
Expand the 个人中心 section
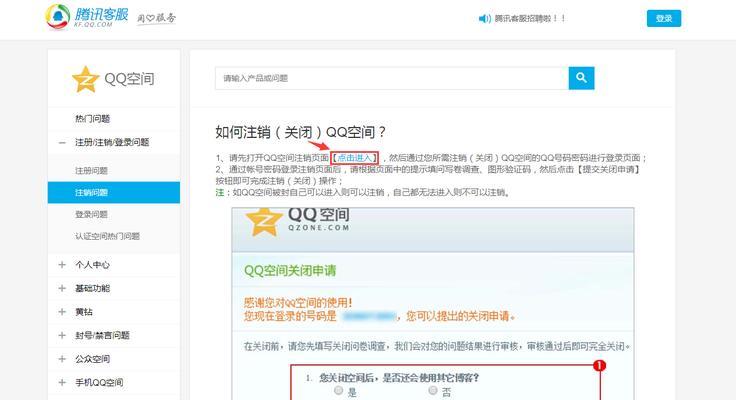point(62,265)
